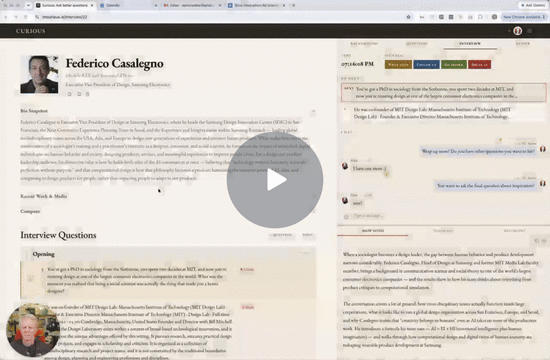Viewport: 550px width, 360px height.
Task: Open the Review tab in right panel
Action: (x=523, y=44)
